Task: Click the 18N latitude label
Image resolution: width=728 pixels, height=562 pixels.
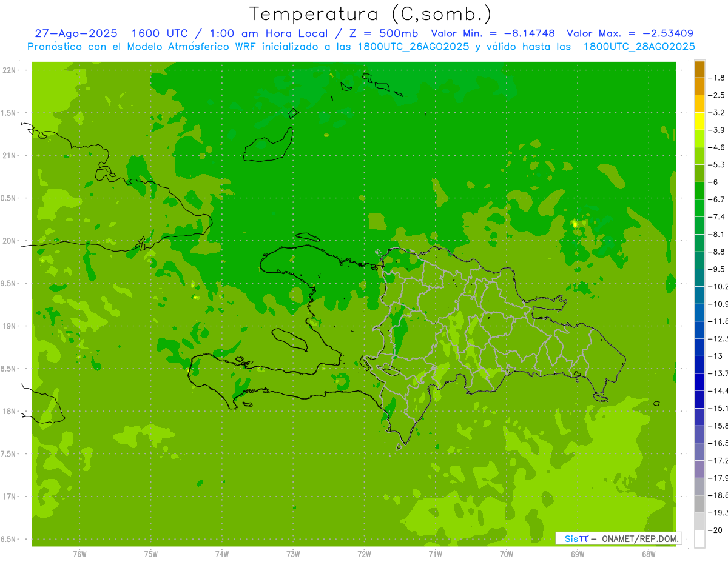Action: [9, 412]
